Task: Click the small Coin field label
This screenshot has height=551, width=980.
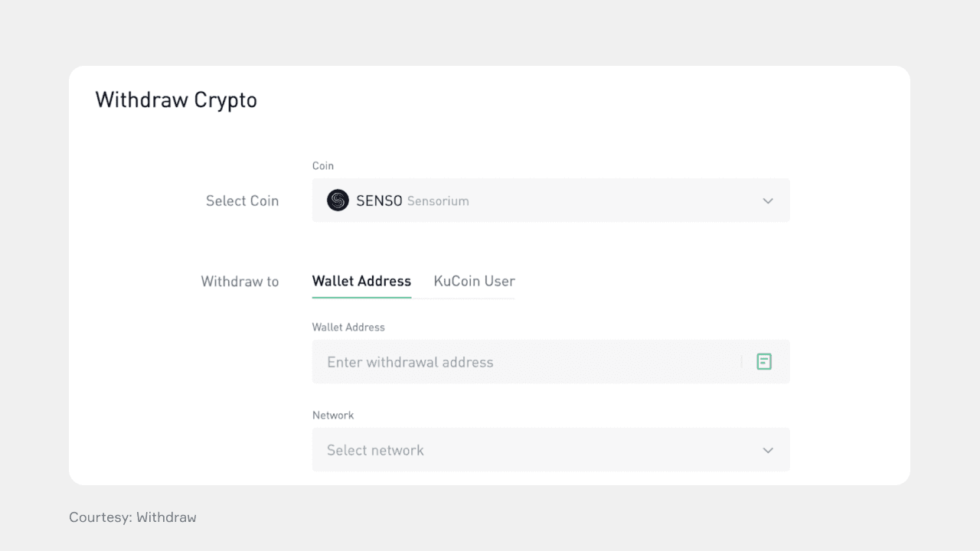Action: (323, 166)
